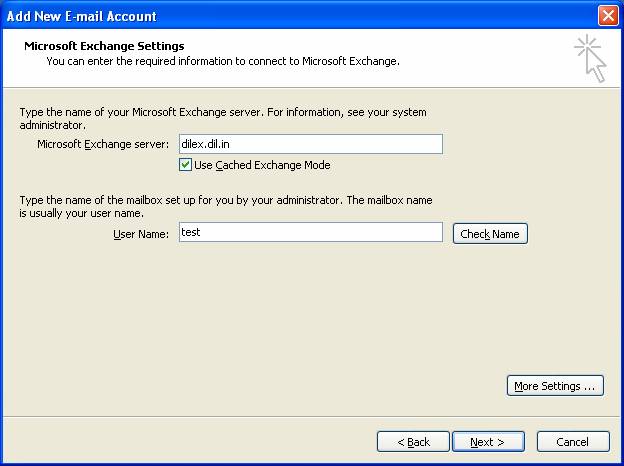Open More Settings dialog
The image size is (624, 466).
(x=555, y=386)
